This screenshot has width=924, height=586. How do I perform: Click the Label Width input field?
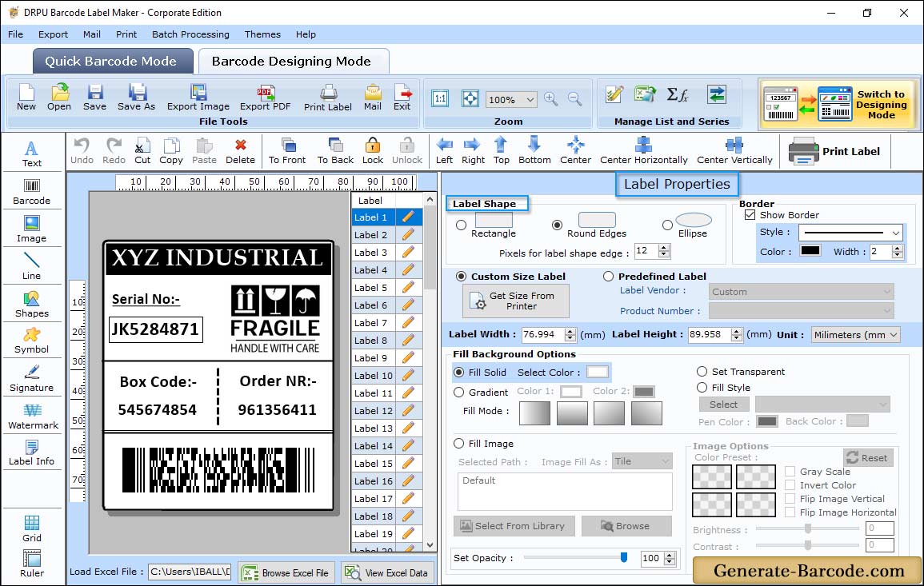pos(542,334)
